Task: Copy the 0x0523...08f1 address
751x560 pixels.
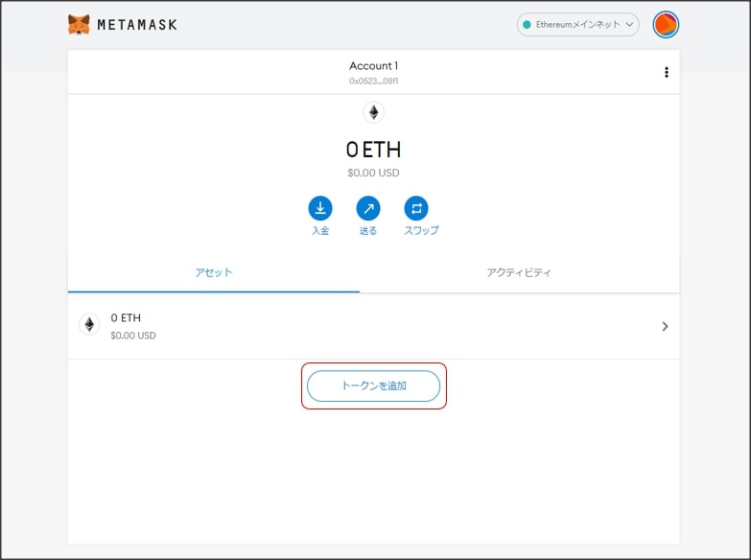Action: (373, 82)
